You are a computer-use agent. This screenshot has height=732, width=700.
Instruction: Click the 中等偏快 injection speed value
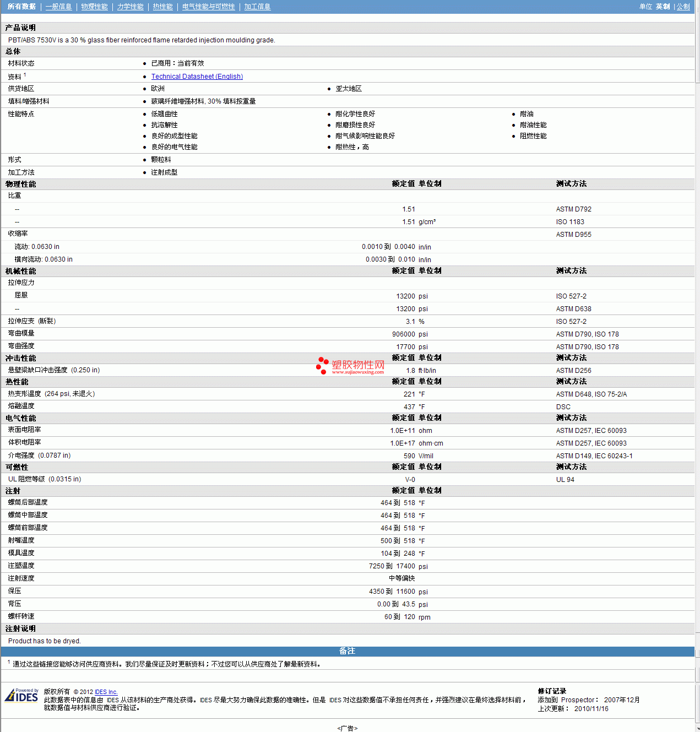coord(402,578)
